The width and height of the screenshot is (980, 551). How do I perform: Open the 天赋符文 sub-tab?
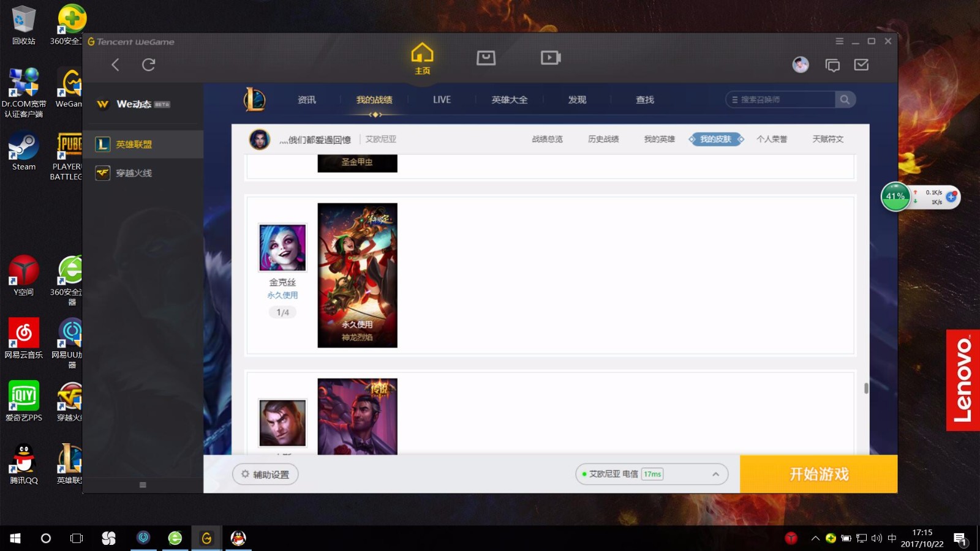[827, 140]
